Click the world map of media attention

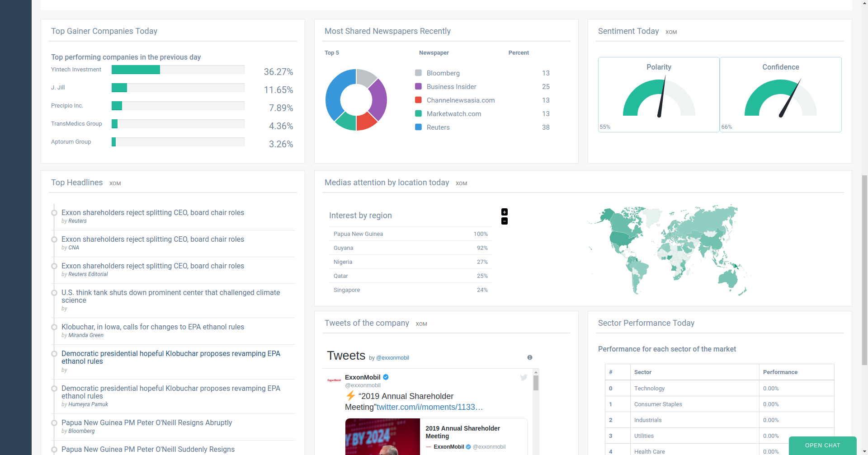click(669, 250)
